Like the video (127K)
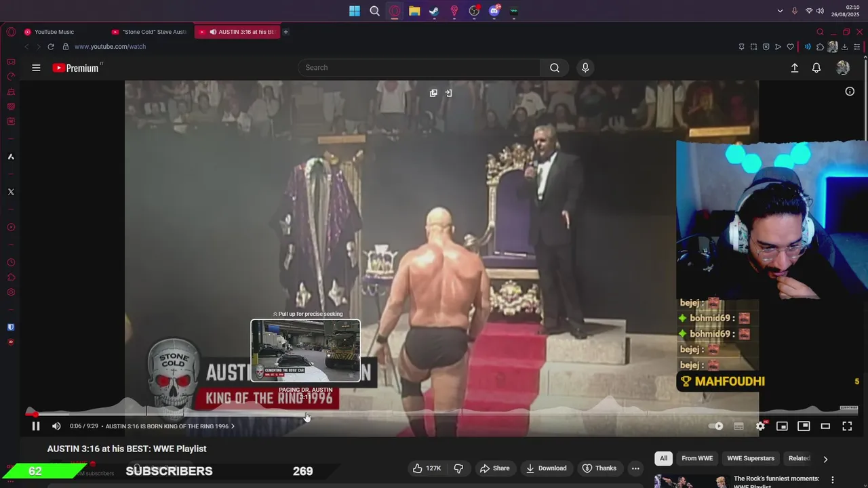Viewport: 868px width, 488px height. pyautogui.click(x=427, y=468)
